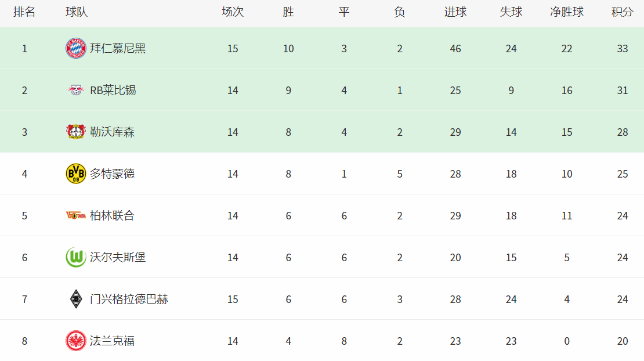
Task: Click the Mönchengladbach diamond logo
Action: click(75, 299)
